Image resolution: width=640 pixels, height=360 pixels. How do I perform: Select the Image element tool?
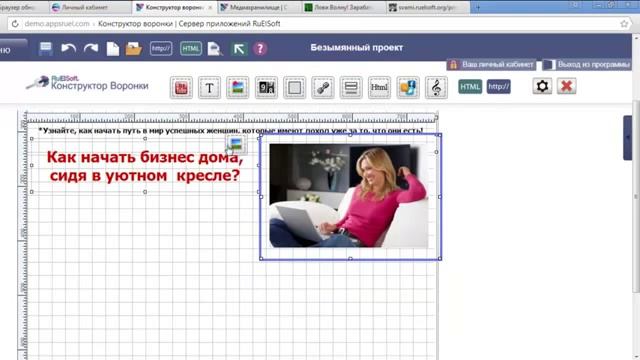coord(238,87)
